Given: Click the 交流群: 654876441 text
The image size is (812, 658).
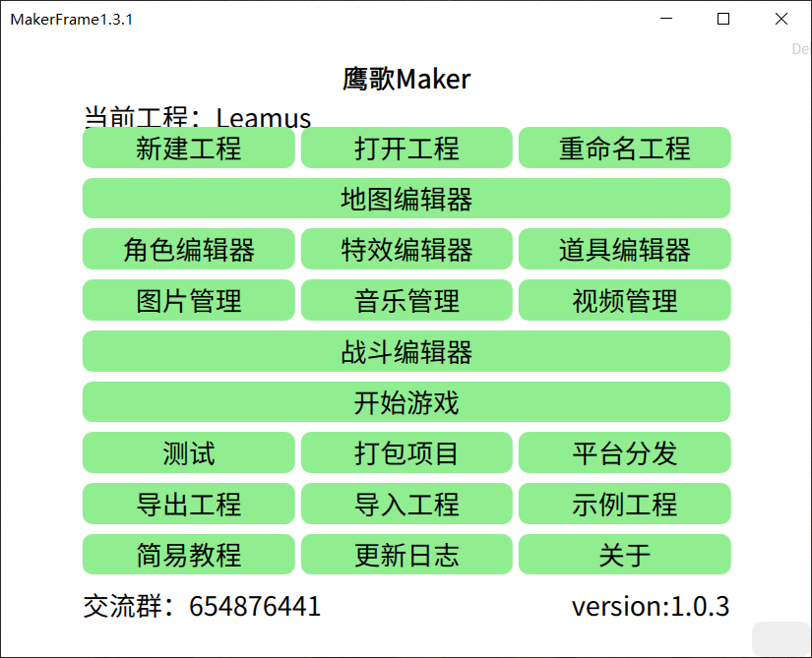Looking at the screenshot, I should pyautogui.click(x=202, y=606).
